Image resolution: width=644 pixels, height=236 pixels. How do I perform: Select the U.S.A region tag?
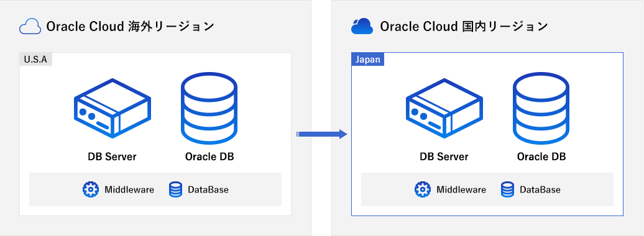pos(35,60)
